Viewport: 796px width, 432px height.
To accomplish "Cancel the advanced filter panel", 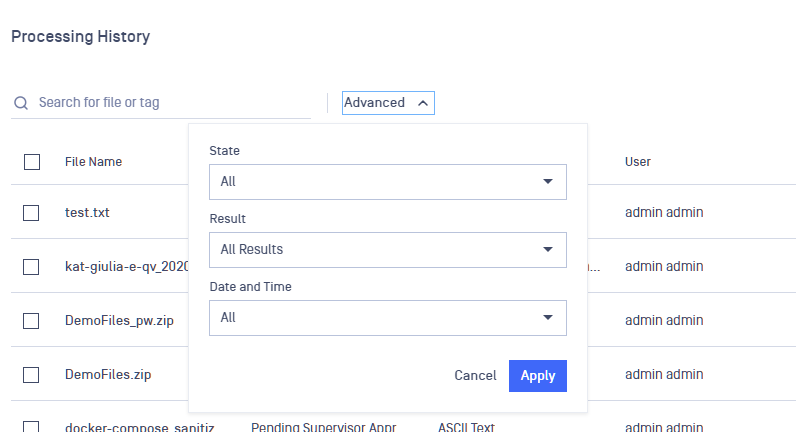I will pyautogui.click(x=475, y=376).
